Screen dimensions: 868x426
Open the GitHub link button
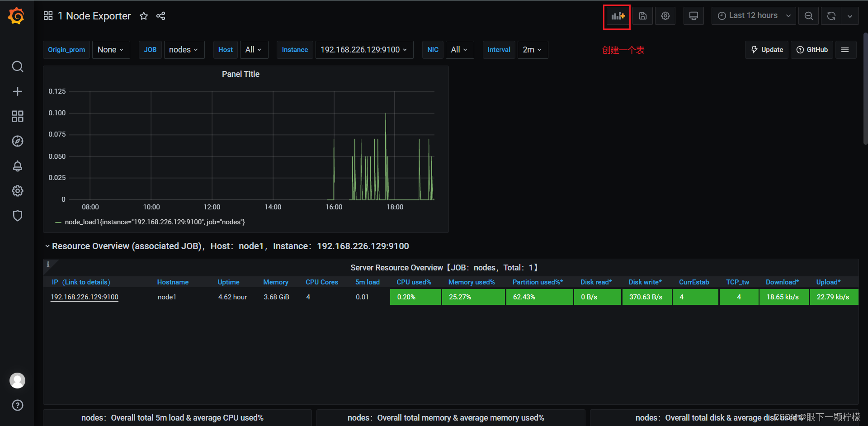(812, 50)
